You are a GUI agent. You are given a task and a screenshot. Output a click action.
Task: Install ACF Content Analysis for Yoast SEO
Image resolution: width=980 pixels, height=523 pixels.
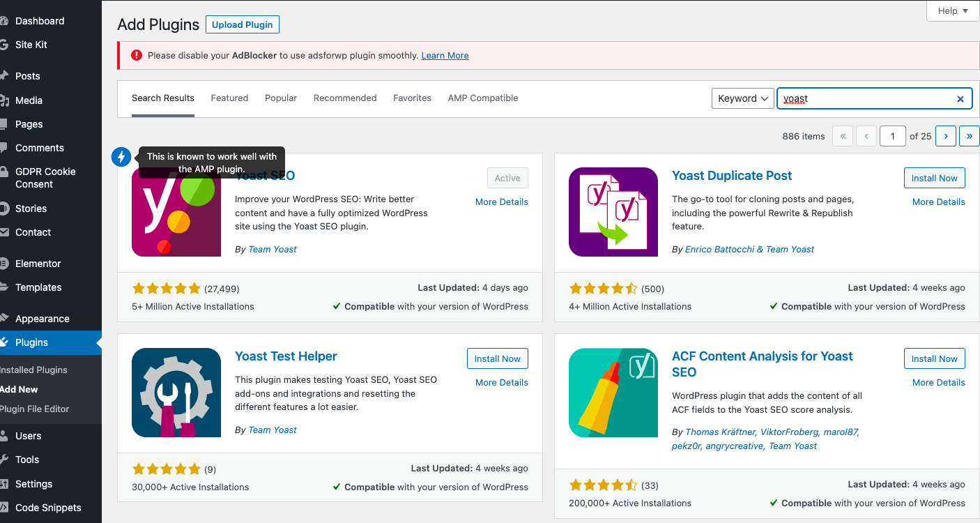click(935, 358)
